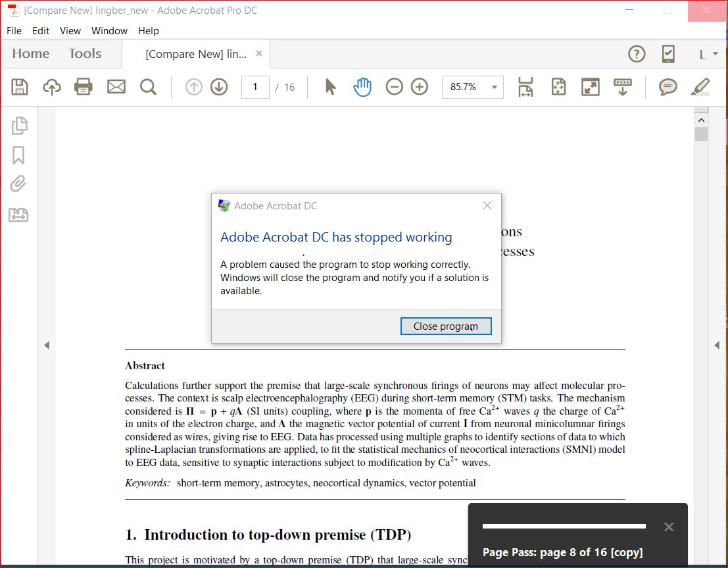The height and width of the screenshot is (568, 728).
Task: Open the Compare results panel icon
Action: 18,215
